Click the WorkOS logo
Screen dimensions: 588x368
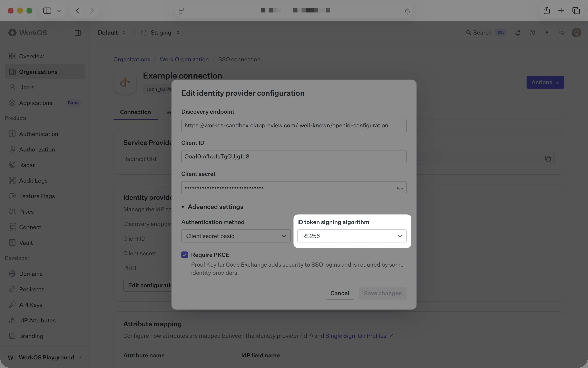[x=27, y=33]
